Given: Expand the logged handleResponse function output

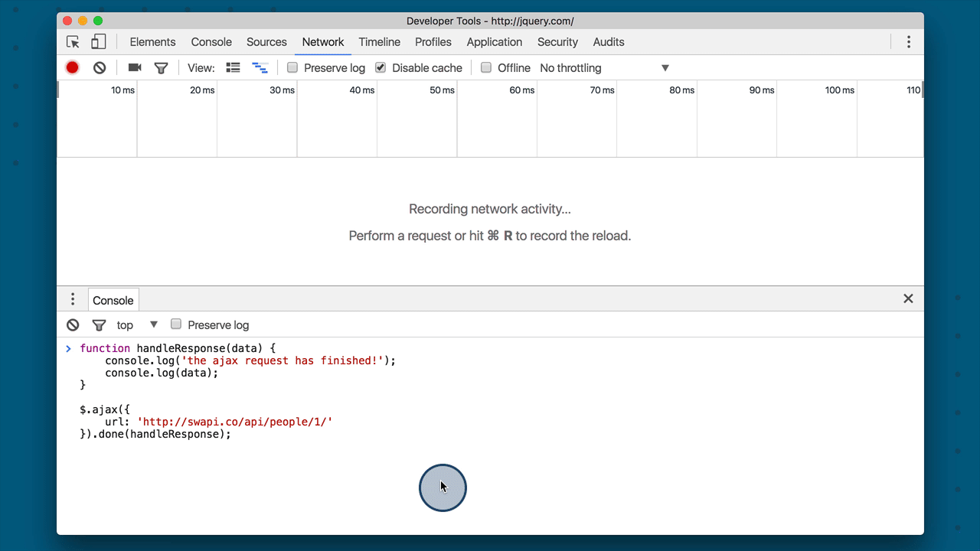Looking at the screenshot, I should pyautogui.click(x=68, y=348).
